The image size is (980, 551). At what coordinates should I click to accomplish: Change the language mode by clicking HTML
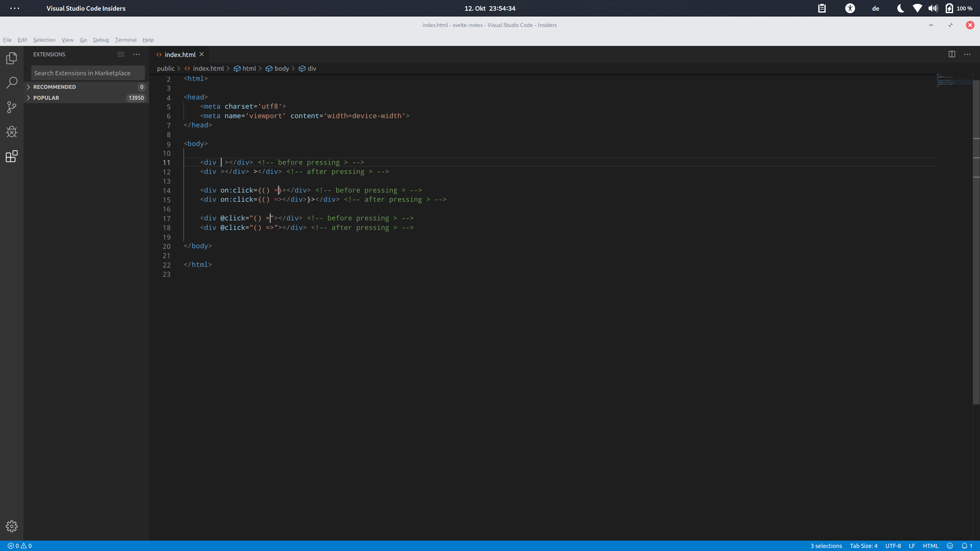coord(931,545)
